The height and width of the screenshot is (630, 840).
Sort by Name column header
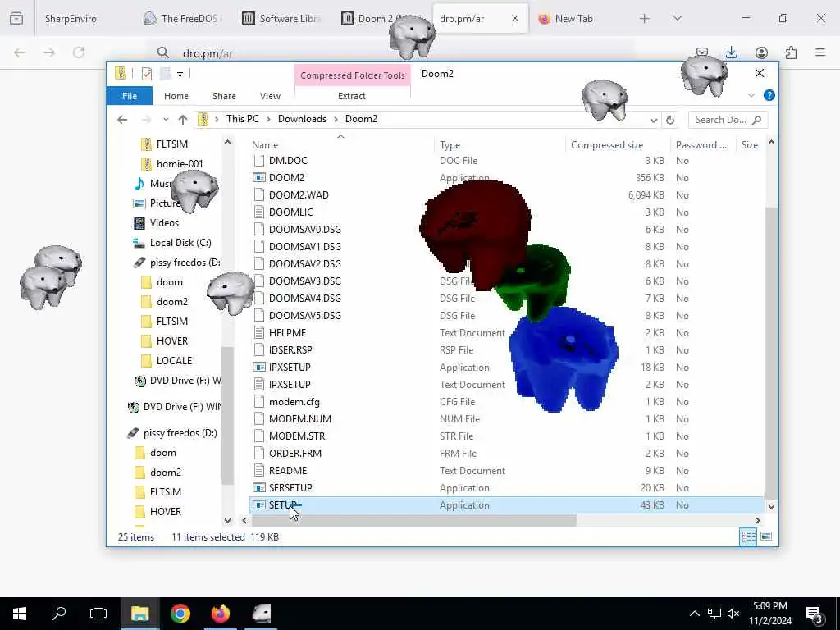[265, 144]
